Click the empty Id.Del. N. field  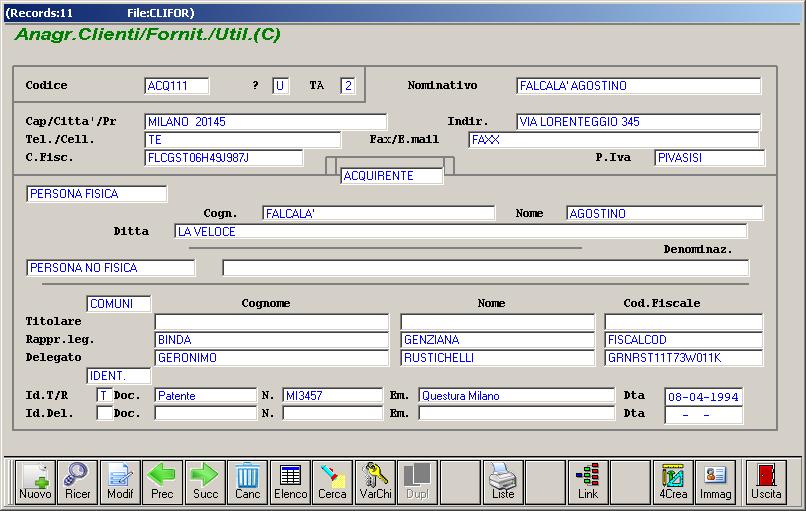tap(333, 413)
